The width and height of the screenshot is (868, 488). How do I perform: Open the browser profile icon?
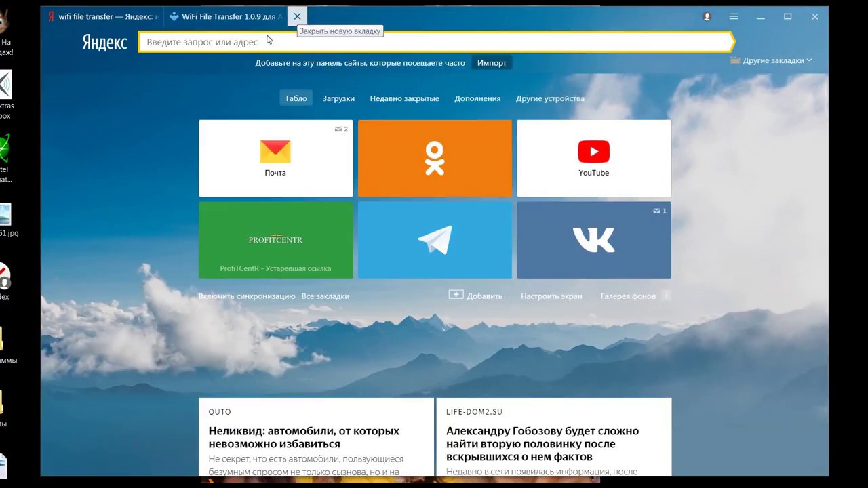(x=707, y=16)
